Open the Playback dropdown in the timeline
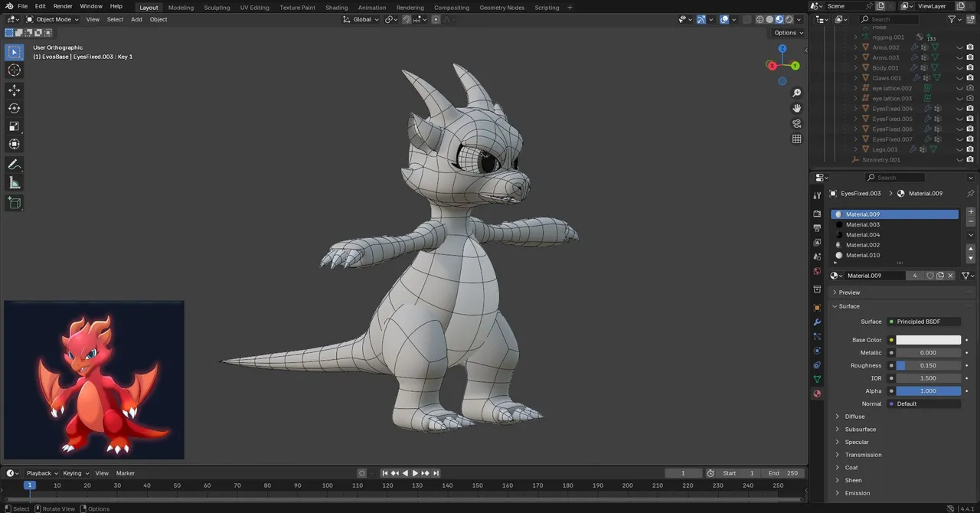This screenshot has width=980, height=513. 41,473
